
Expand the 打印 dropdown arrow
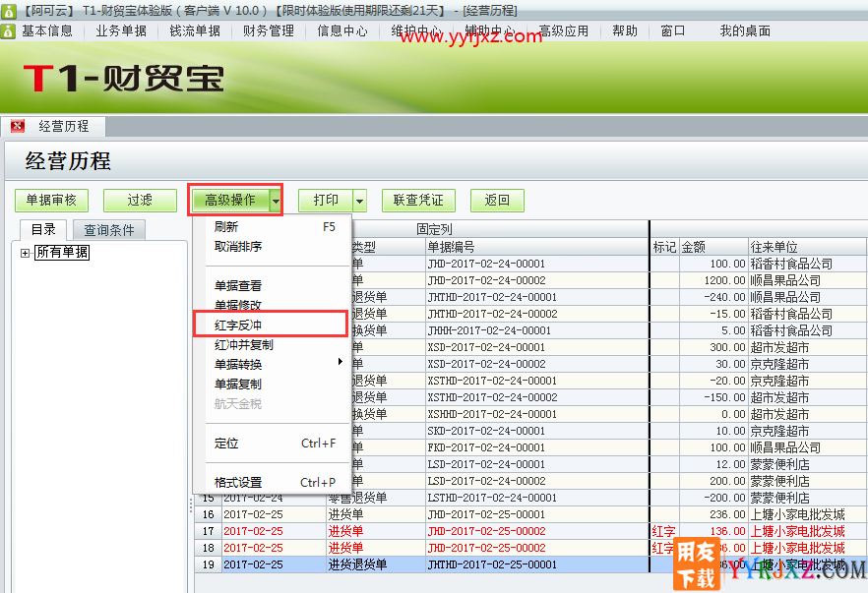[360, 201]
